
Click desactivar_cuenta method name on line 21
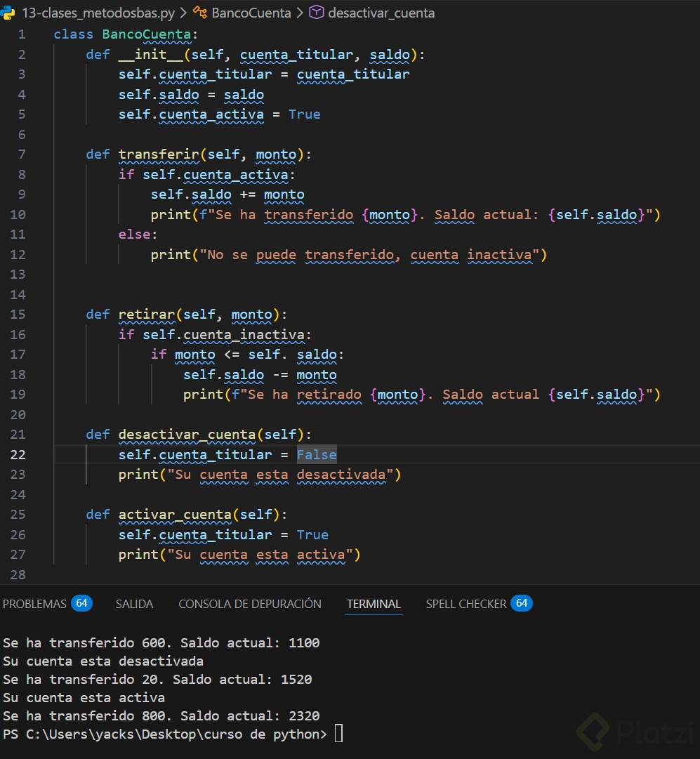[x=187, y=435]
